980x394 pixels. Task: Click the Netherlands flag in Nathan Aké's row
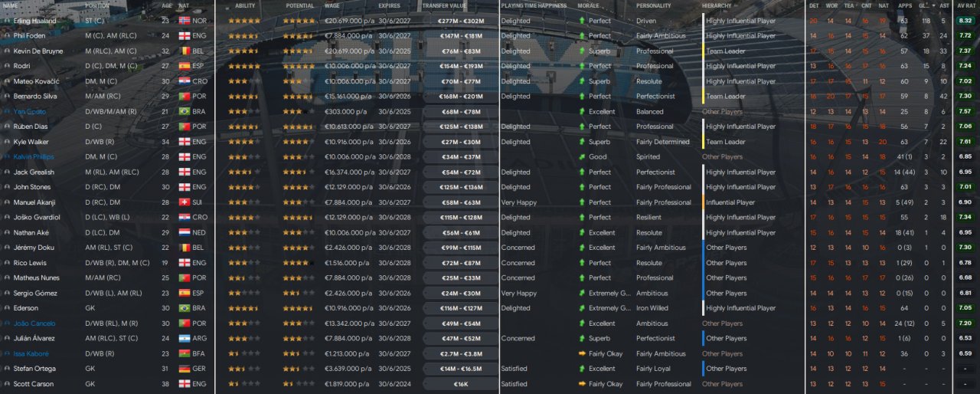pos(184,232)
